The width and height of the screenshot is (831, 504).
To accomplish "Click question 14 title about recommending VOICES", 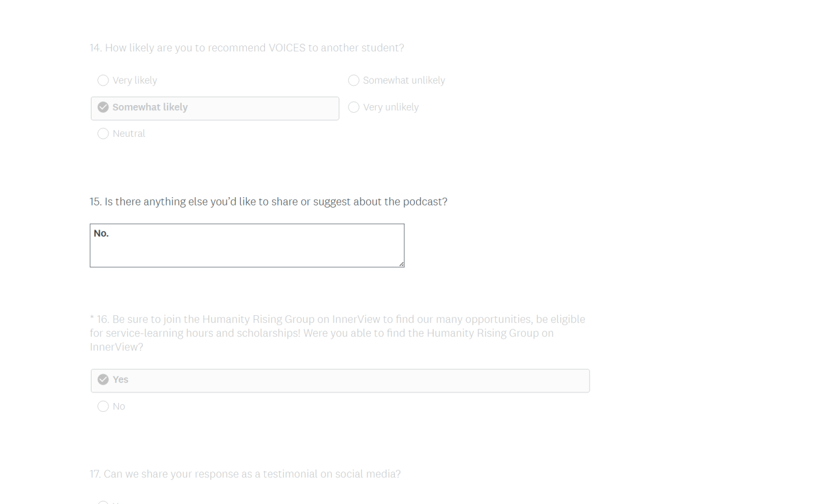I will coord(247,48).
